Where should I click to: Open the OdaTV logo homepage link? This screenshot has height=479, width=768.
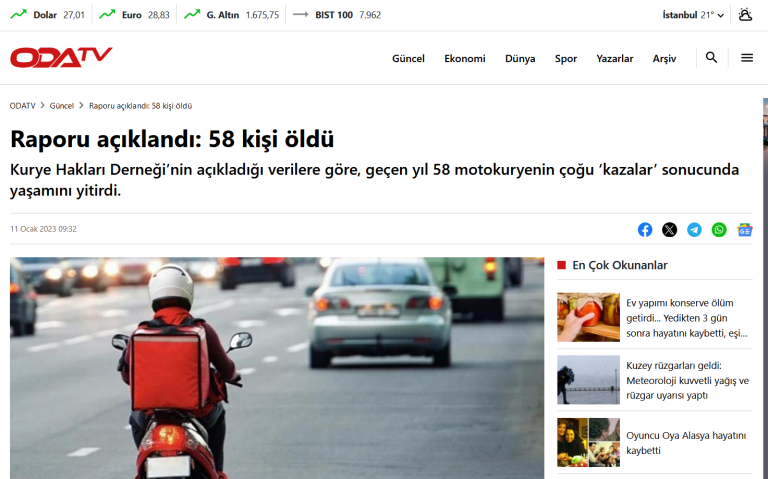point(61,57)
